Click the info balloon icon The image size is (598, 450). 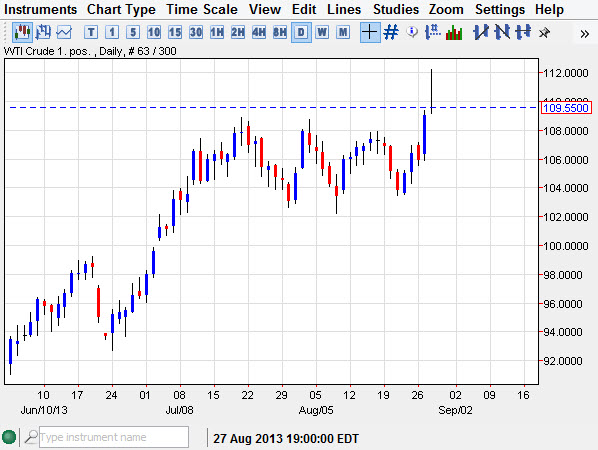pyautogui.click(x=412, y=32)
